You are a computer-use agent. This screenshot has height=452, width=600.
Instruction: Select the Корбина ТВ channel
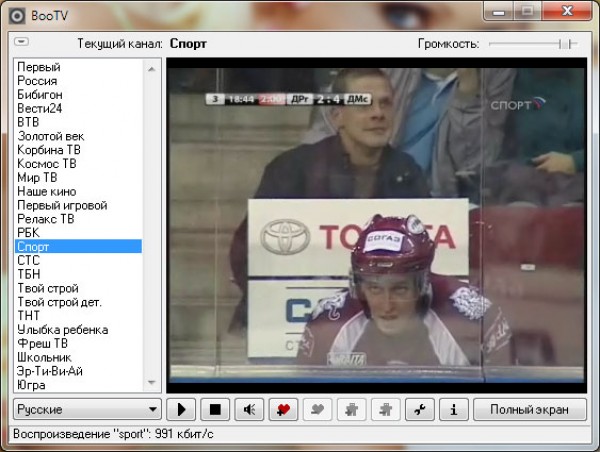tap(78, 150)
